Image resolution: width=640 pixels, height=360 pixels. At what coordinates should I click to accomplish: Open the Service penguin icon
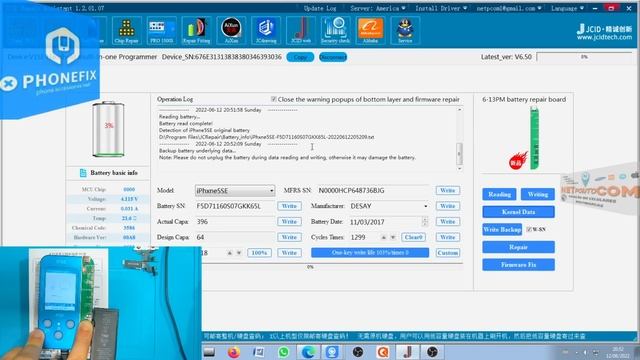pyautogui.click(x=405, y=30)
